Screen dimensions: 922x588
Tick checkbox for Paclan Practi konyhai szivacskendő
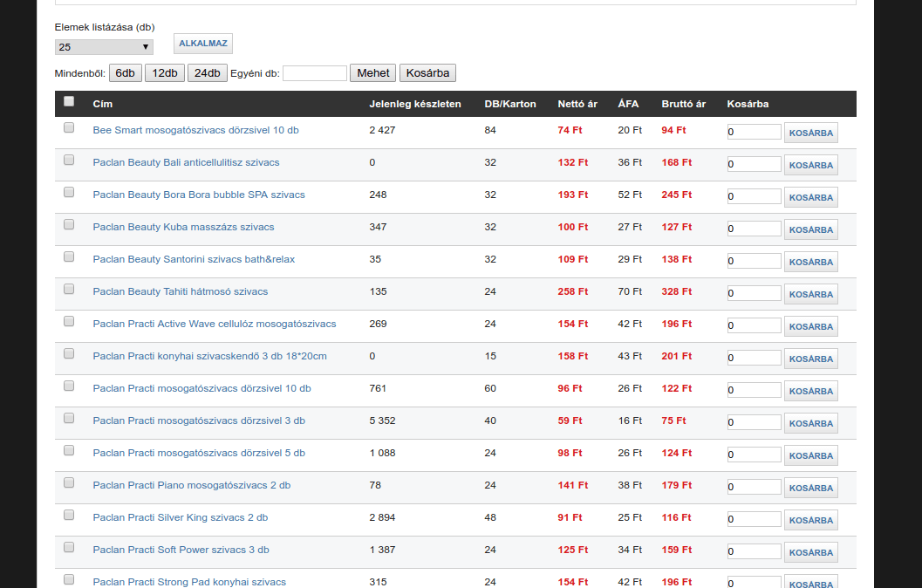pos(69,354)
